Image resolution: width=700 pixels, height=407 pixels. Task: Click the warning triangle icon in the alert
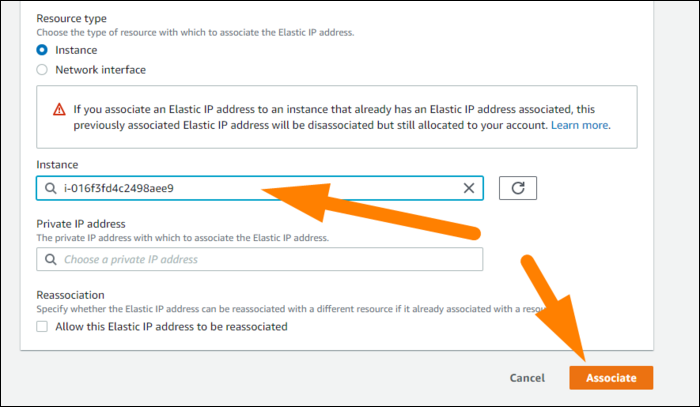tap(58, 108)
